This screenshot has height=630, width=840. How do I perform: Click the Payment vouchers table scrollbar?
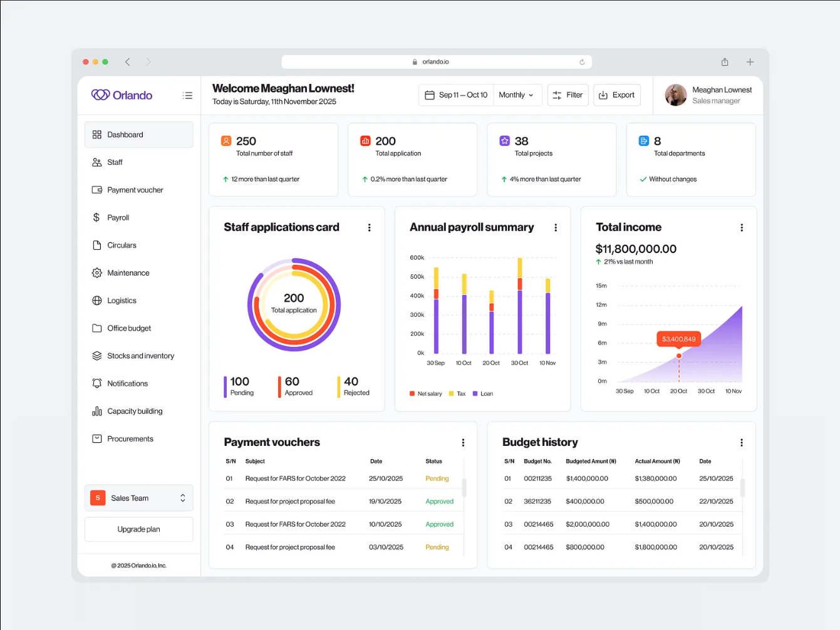click(464, 487)
